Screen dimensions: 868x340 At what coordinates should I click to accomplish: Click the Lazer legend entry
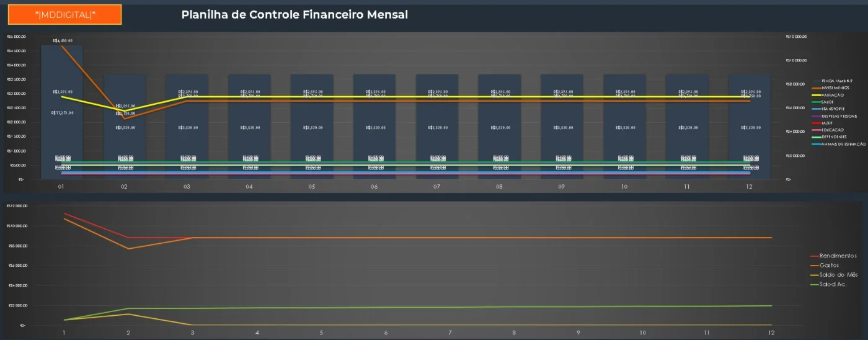822,123
